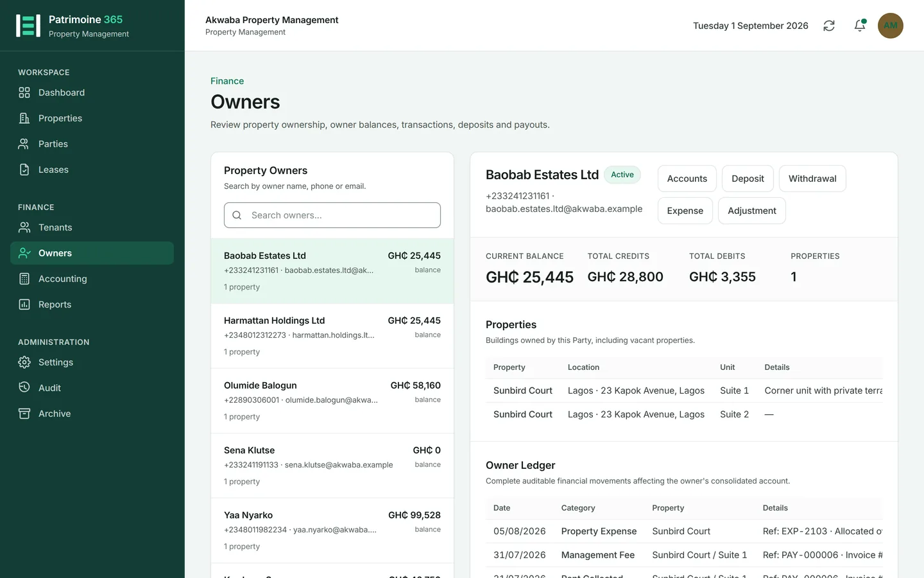Viewport: 924px width, 578px height.
Task: Click baobab.estates.ltd@akwaba.example email in detail panel
Action: (564, 209)
